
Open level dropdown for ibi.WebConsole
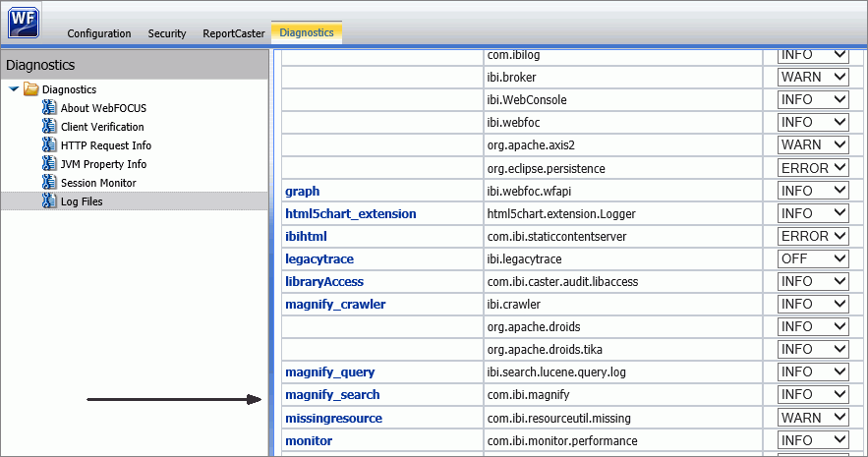813,99
